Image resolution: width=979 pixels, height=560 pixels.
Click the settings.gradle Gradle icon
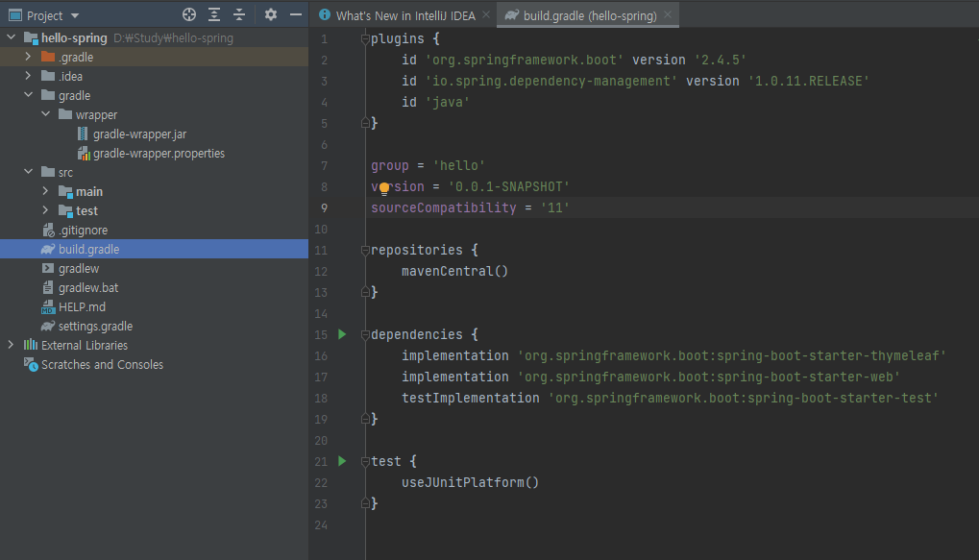[x=48, y=326]
